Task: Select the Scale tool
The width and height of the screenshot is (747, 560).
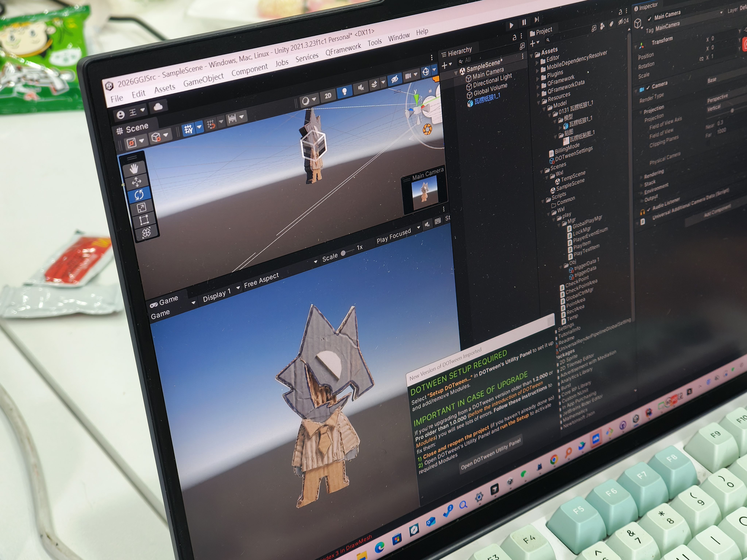Action: pyautogui.click(x=141, y=208)
